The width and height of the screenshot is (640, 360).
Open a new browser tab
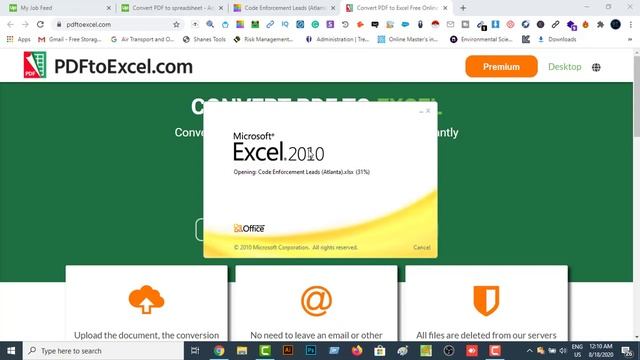463,8
